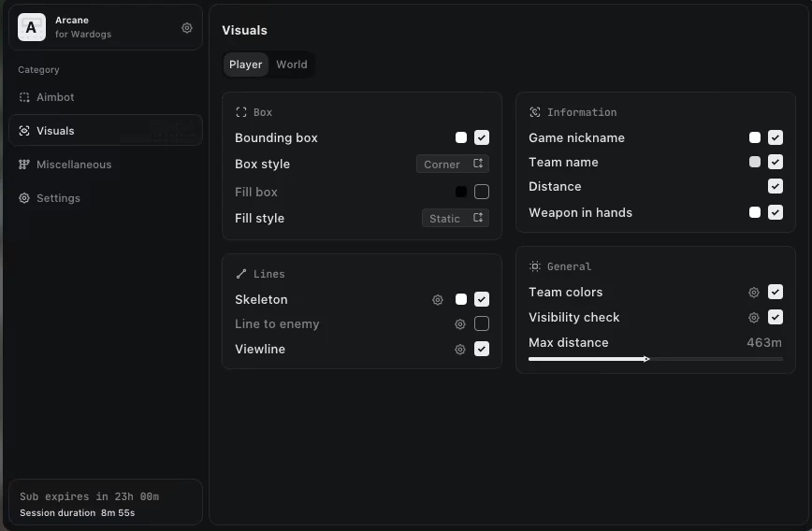The image size is (812, 531).
Task: Open Viewline gear settings icon
Action: pos(460,350)
